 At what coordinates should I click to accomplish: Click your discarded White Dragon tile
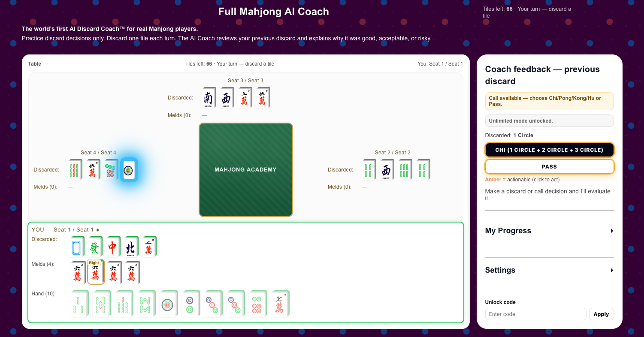[x=77, y=247]
